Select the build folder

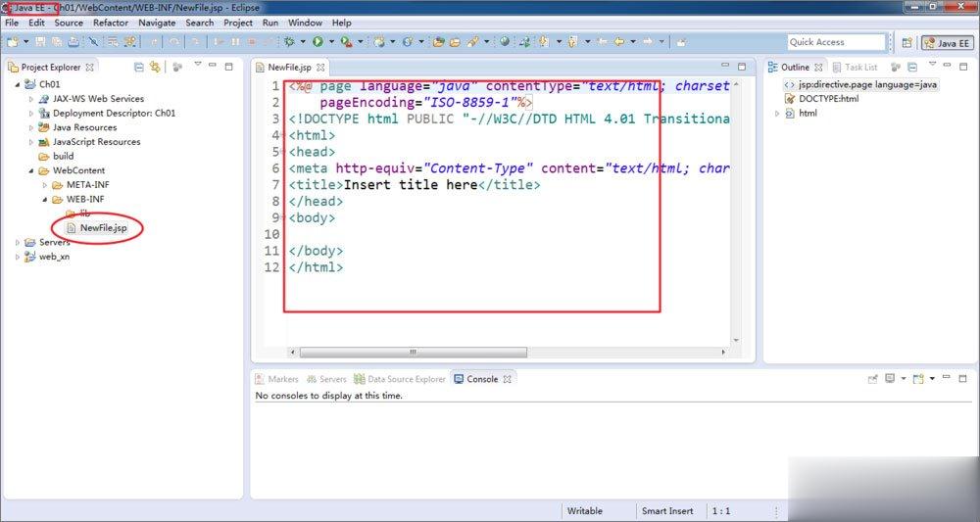[x=63, y=156]
